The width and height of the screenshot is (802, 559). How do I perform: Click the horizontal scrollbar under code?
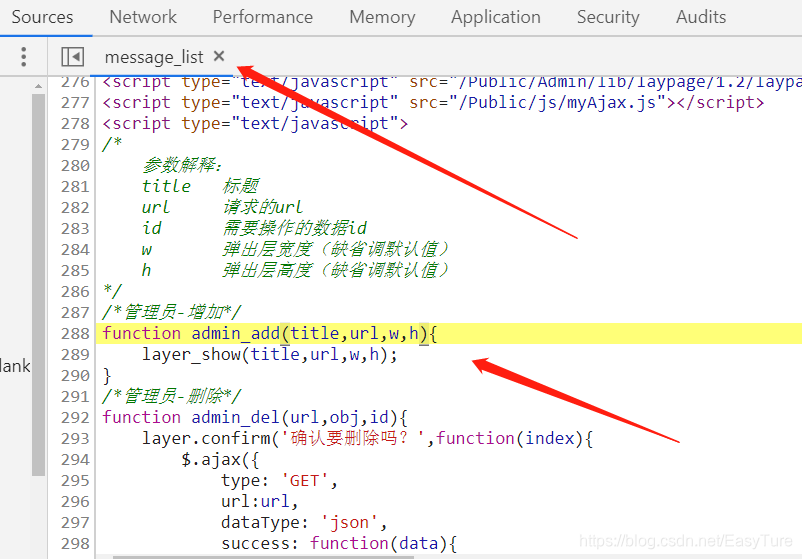tap(263, 557)
